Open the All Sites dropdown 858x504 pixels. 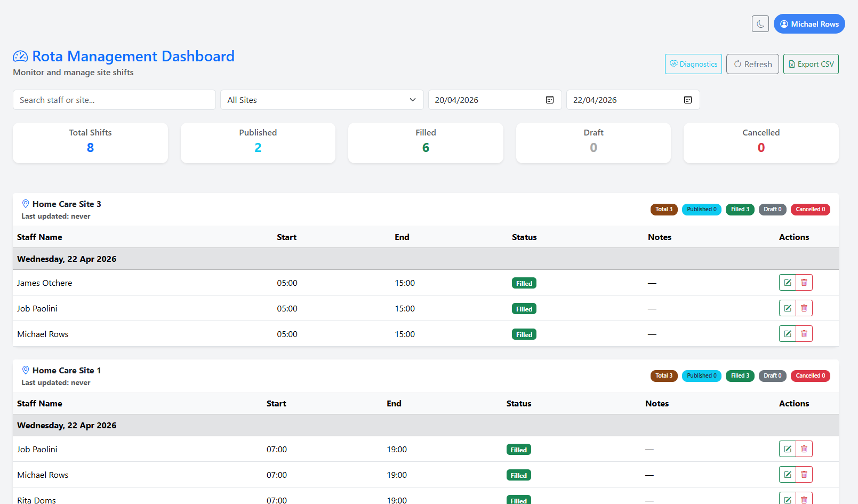[x=322, y=100]
